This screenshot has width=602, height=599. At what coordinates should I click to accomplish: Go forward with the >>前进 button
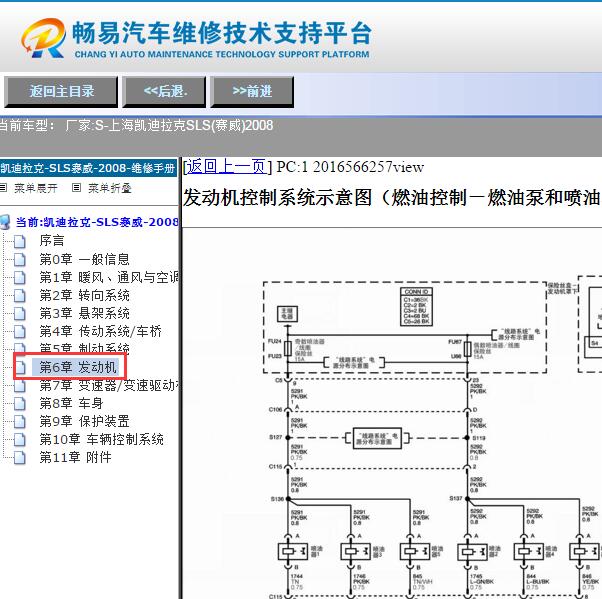click(252, 91)
